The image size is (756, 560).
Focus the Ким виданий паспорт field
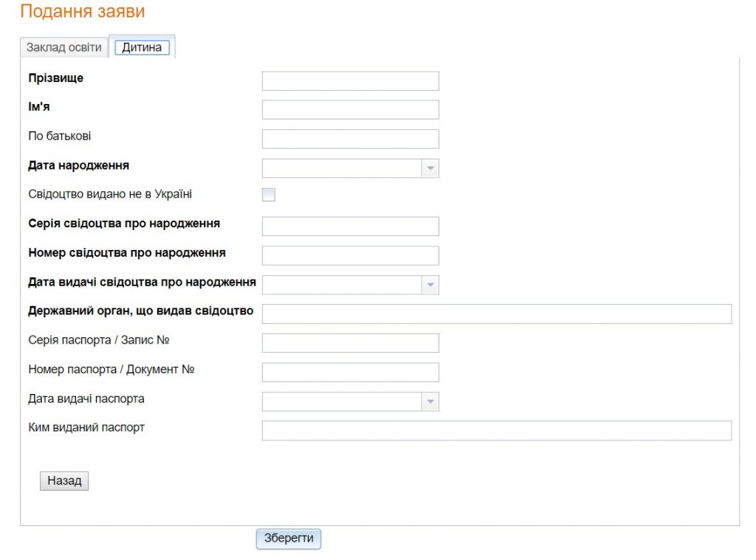[x=496, y=430]
